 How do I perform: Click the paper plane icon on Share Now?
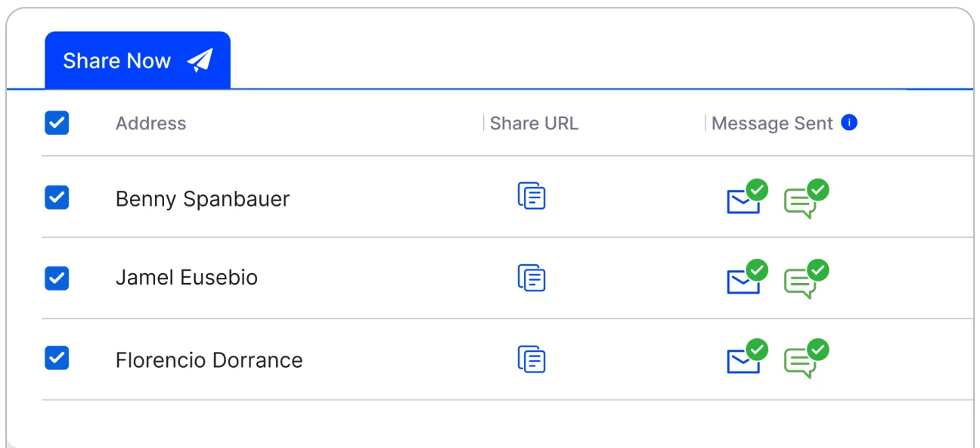click(x=200, y=61)
